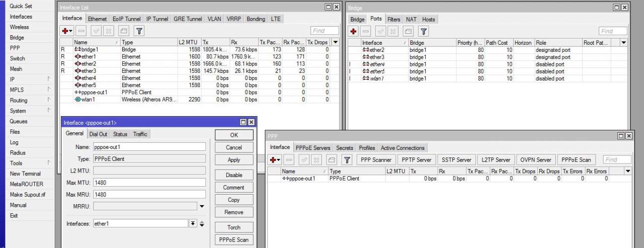
Task: Open Interfaces dropdown showing ether1
Action: pyautogui.click(x=193, y=223)
